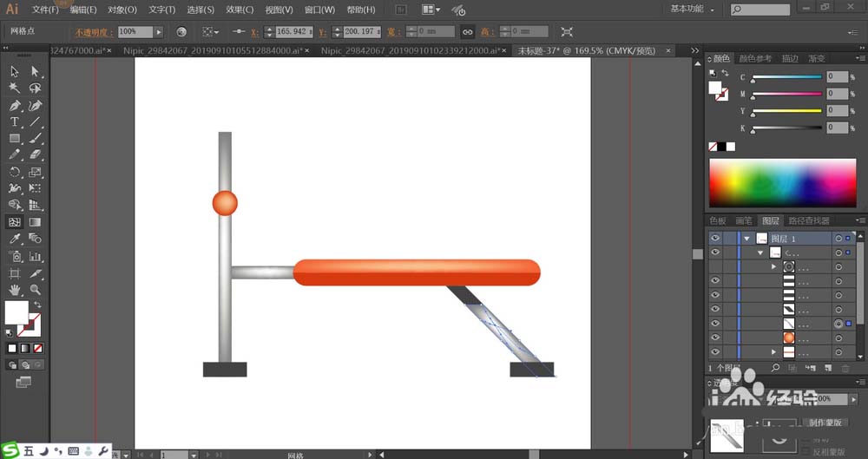Open 效果(C) menu

coord(240,10)
